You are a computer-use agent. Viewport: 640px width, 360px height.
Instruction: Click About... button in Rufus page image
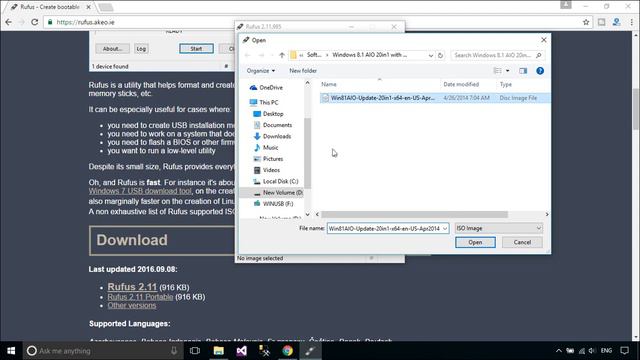coord(112,49)
